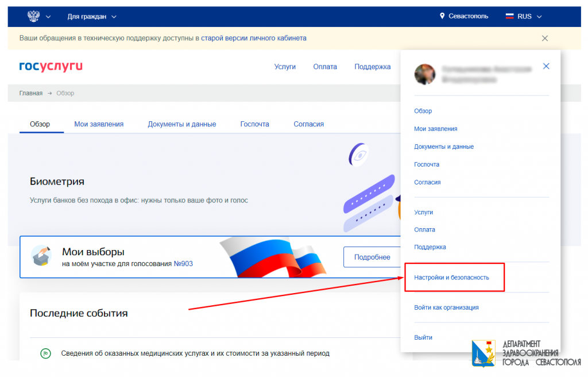Click Войти как организация link

[x=446, y=307]
